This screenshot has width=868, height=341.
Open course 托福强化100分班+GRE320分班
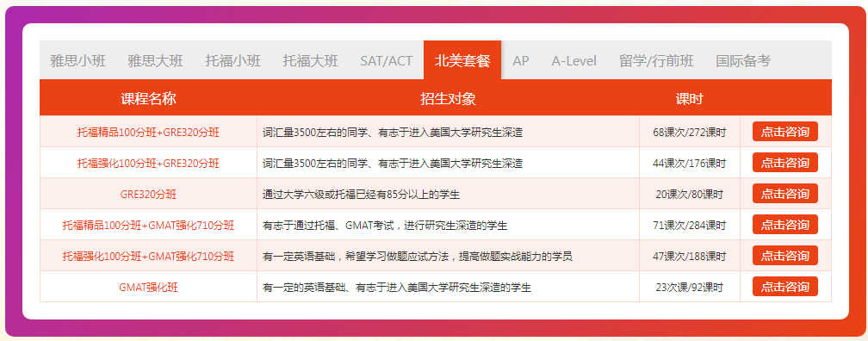click(x=148, y=164)
